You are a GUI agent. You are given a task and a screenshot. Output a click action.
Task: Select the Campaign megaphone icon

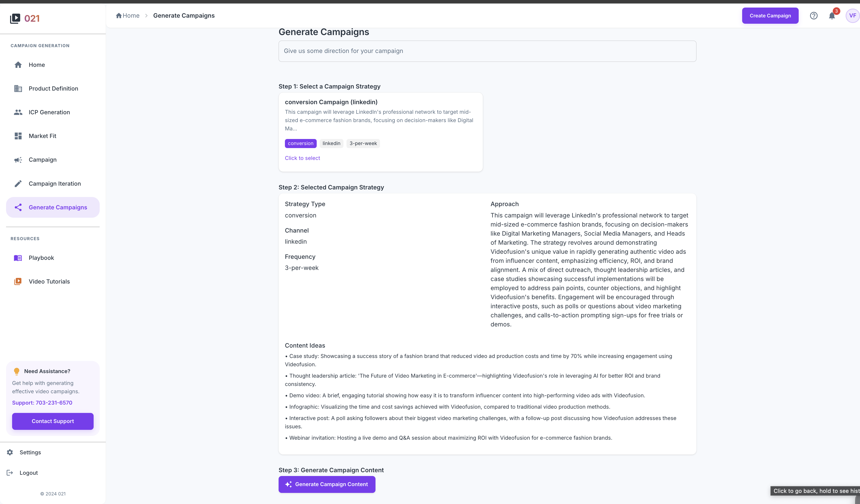pyautogui.click(x=18, y=159)
